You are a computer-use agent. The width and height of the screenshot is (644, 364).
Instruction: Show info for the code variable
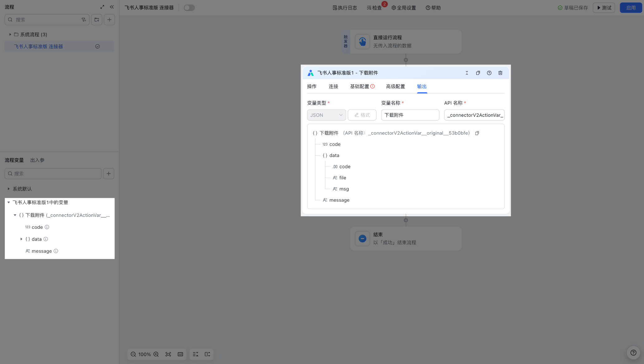pyautogui.click(x=47, y=227)
